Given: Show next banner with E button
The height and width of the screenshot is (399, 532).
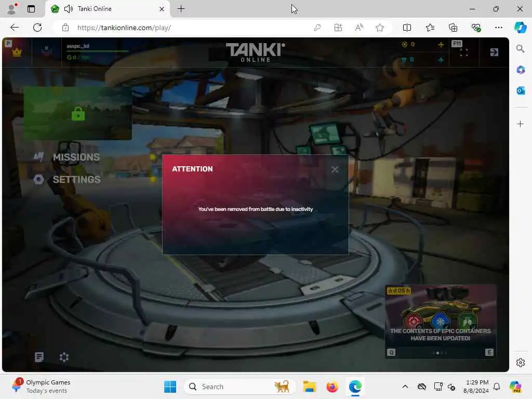Looking at the screenshot, I should (489, 353).
